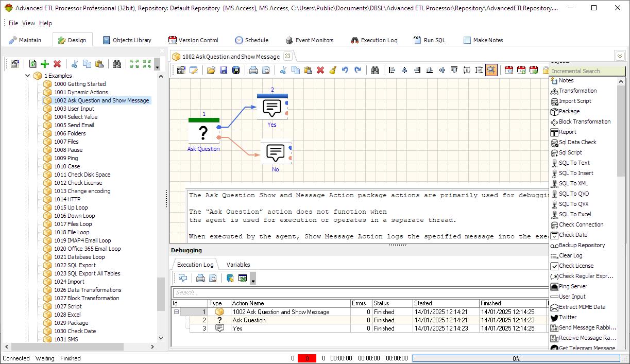Open the View menu
The image size is (630, 364).
point(28,23)
